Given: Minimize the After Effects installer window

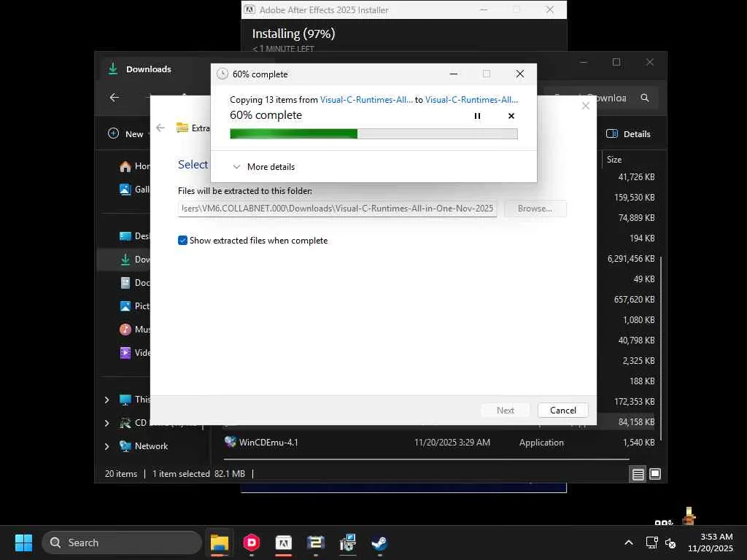Looking at the screenshot, I should coord(484,9).
